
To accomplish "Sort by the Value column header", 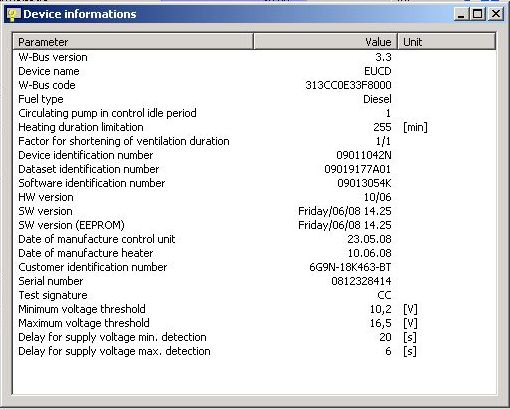I will (325, 42).
